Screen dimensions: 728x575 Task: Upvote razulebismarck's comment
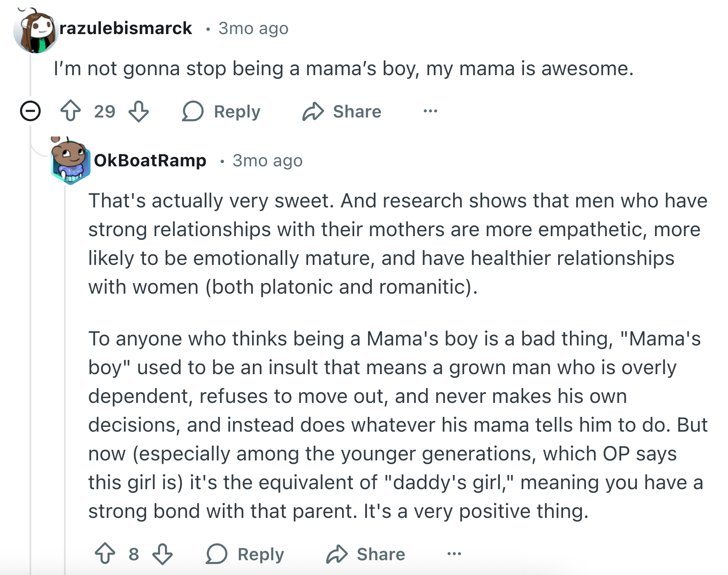(x=71, y=111)
